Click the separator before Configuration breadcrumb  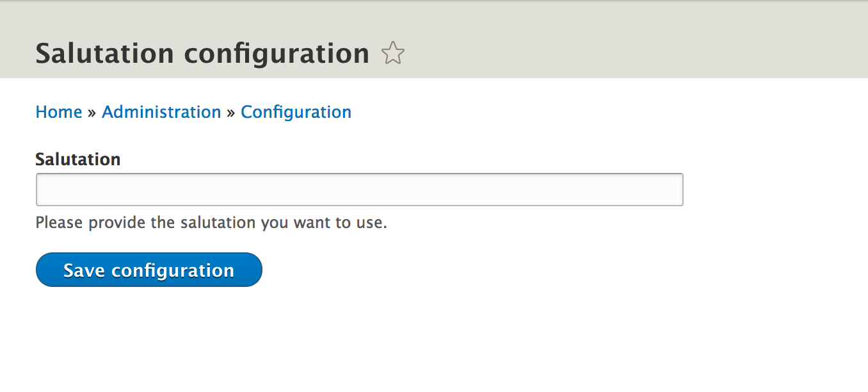[231, 113]
